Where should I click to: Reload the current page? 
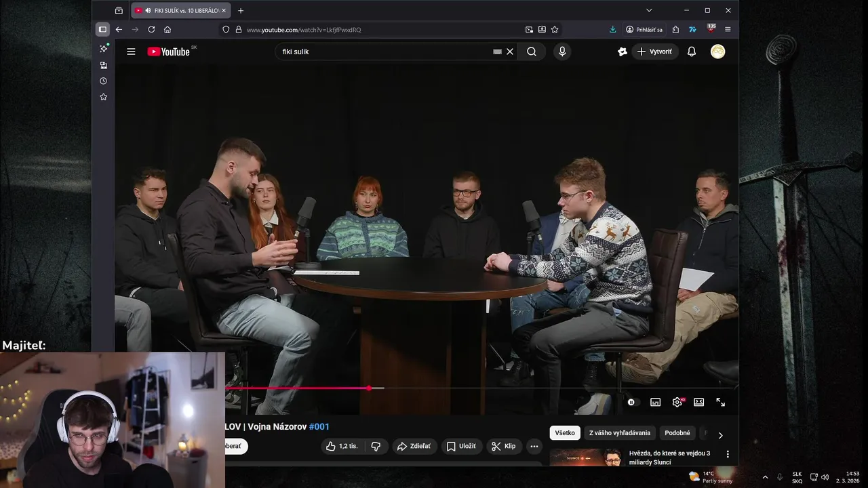click(x=151, y=29)
